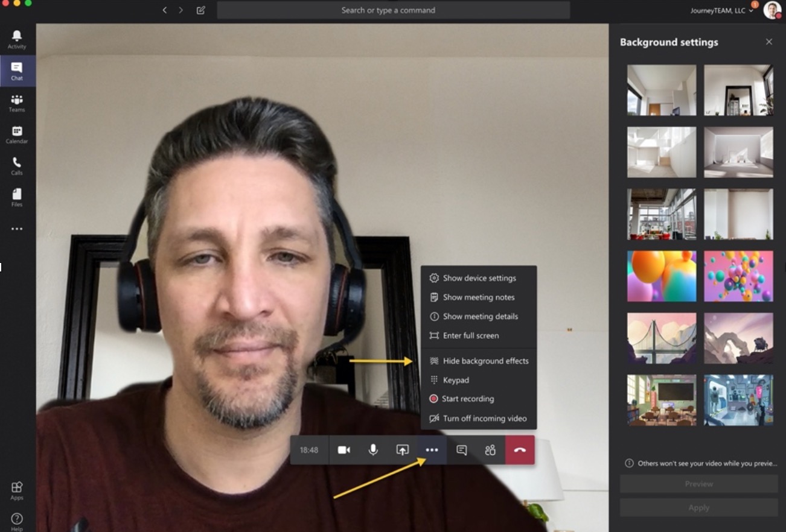
Task: Open the JourneyTEAM, LLC organization dropdown
Action: (x=722, y=11)
